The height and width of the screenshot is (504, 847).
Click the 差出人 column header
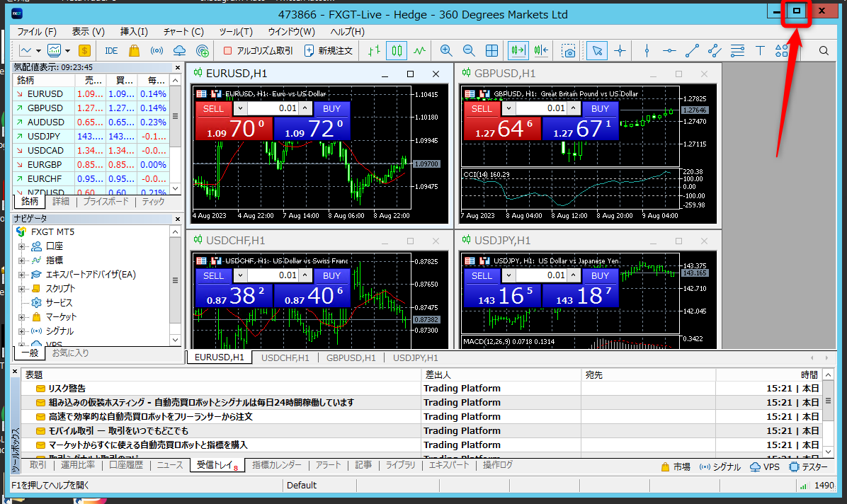(x=501, y=374)
